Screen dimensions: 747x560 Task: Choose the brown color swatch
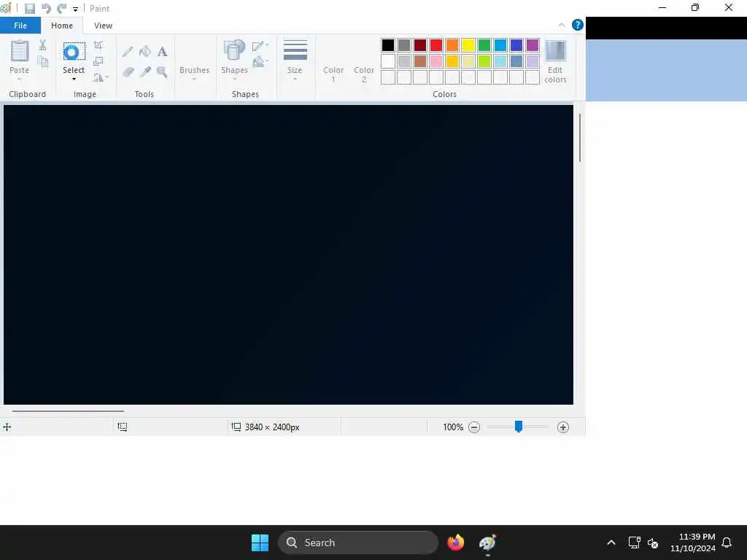pos(420,61)
